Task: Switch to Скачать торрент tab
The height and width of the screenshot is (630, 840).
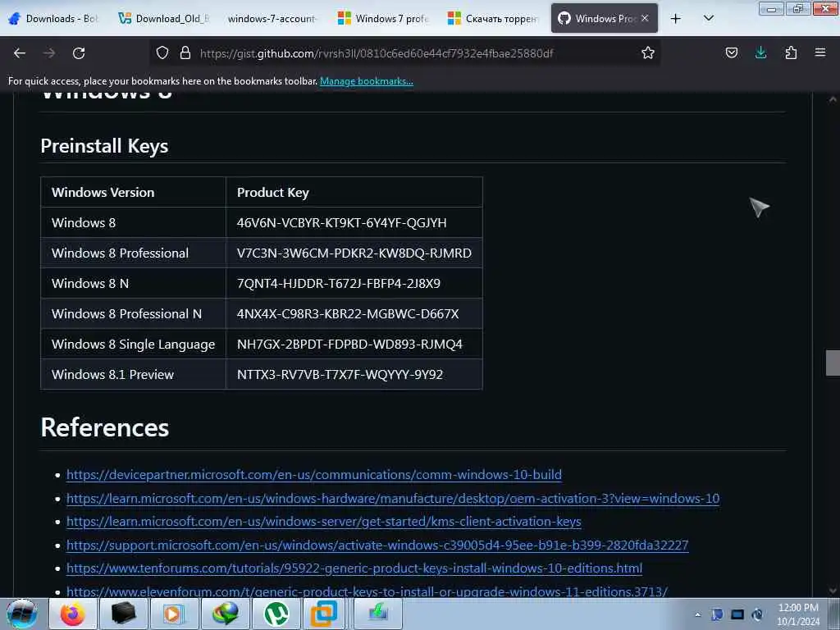Action: tap(493, 19)
